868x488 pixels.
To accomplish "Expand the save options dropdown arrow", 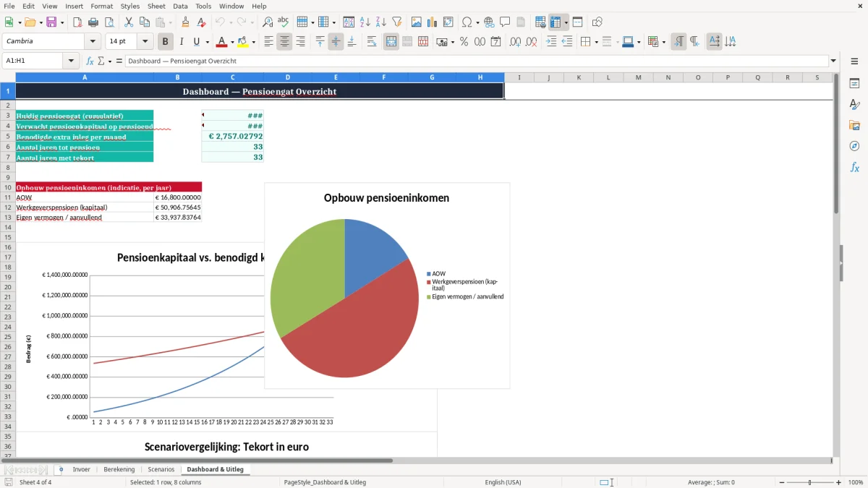I will click(62, 22).
